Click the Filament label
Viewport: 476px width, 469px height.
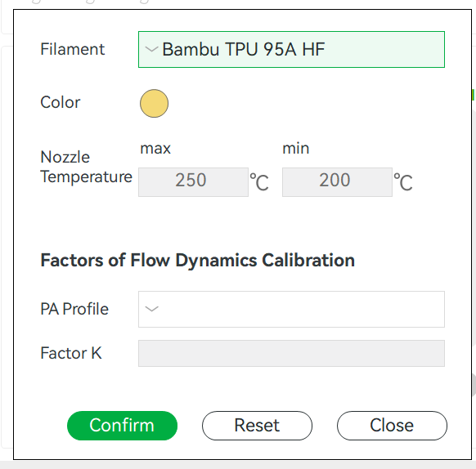click(x=73, y=49)
